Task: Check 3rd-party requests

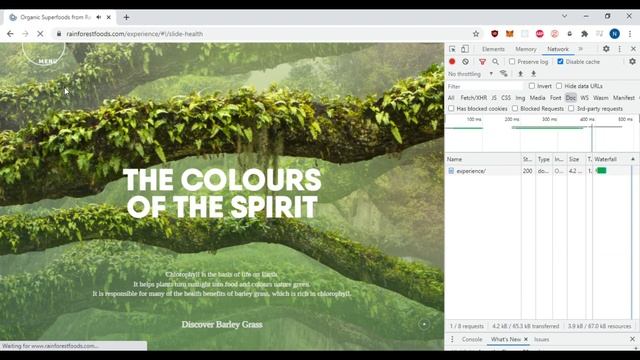Action: [571, 109]
